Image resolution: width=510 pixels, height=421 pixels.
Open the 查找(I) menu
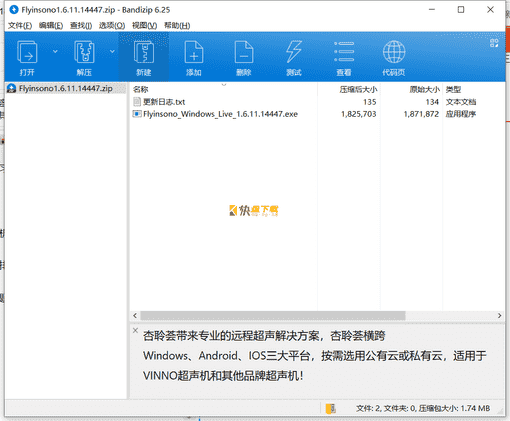(81, 26)
